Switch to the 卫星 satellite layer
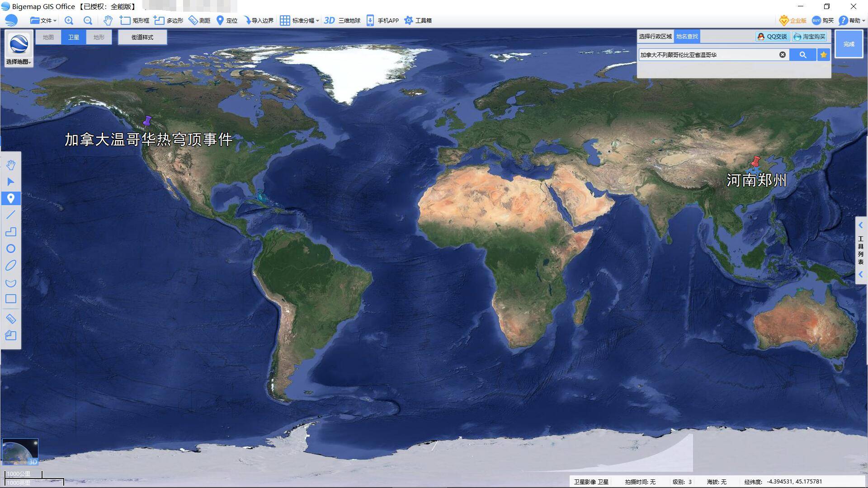The image size is (868, 488). [x=73, y=37]
